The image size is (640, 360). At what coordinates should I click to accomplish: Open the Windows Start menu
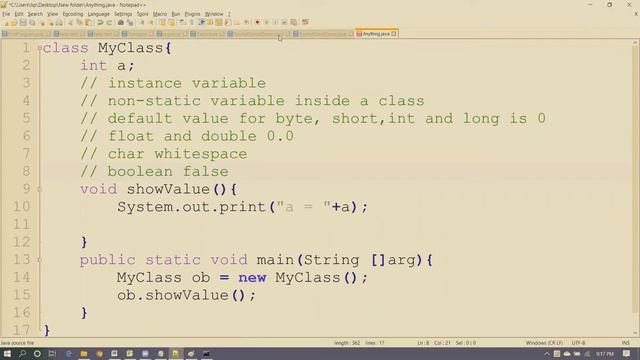click(7, 353)
